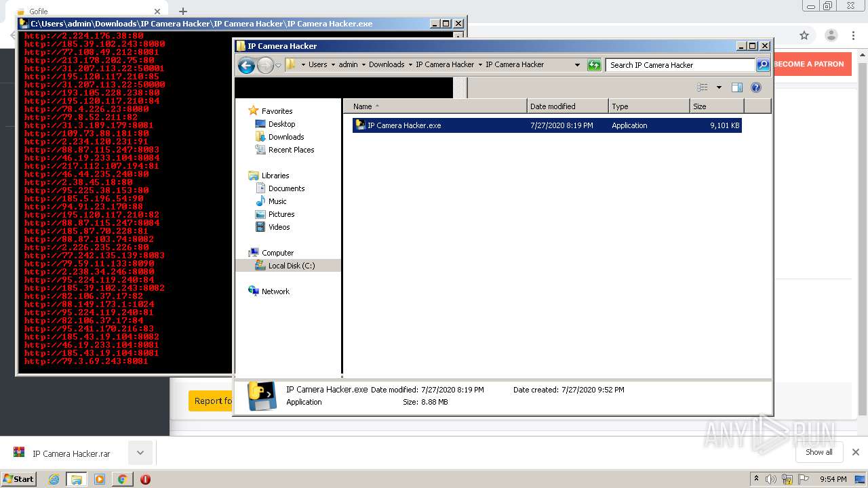Screen dimensions: 868x488
Task: Click the console window title bar icon
Action: (x=24, y=23)
